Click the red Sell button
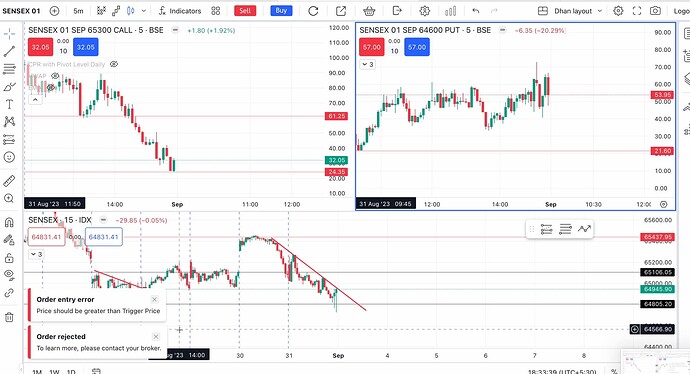Viewport: 690px width, 374px height. [x=245, y=11]
